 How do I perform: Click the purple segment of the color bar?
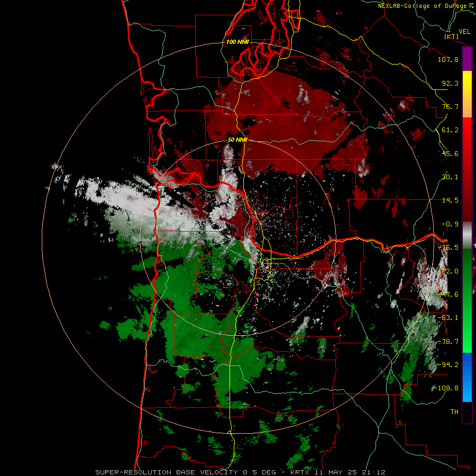[x=467, y=59]
